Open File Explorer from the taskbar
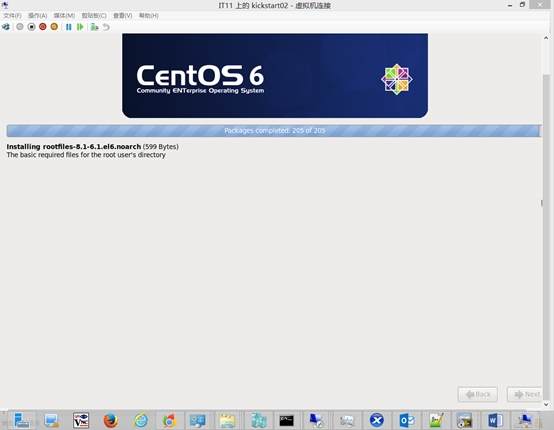 [227, 420]
